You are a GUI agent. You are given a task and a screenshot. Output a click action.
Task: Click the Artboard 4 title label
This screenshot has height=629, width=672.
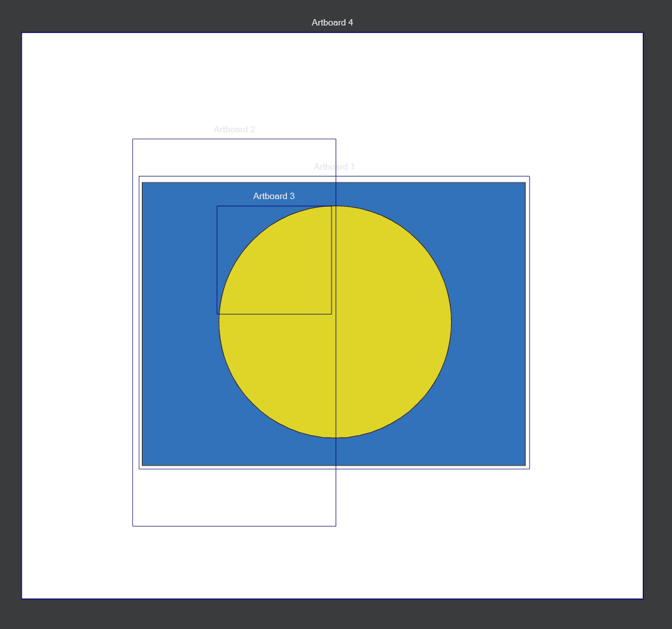pyautogui.click(x=332, y=22)
